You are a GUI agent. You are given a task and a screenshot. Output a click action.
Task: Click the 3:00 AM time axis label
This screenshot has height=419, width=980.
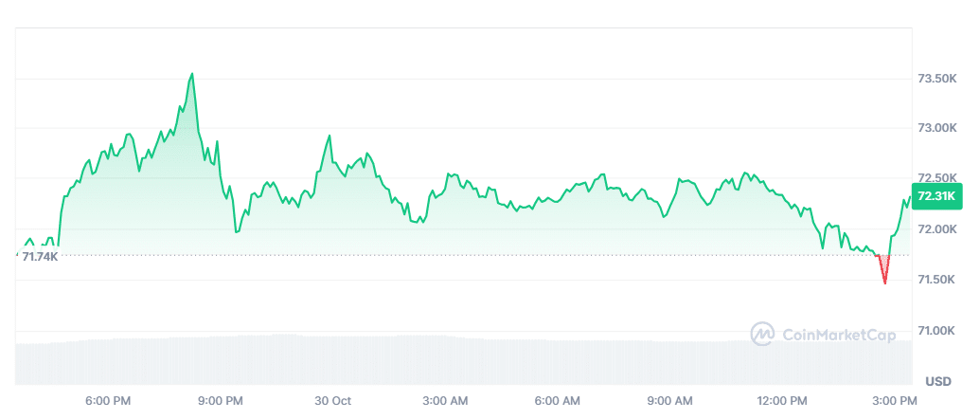coord(445,401)
